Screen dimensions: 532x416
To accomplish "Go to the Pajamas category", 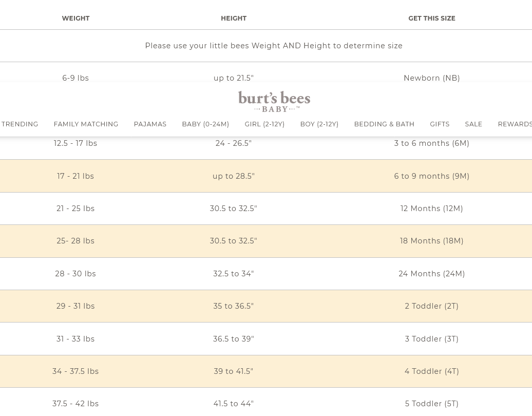I will click(x=150, y=124).
